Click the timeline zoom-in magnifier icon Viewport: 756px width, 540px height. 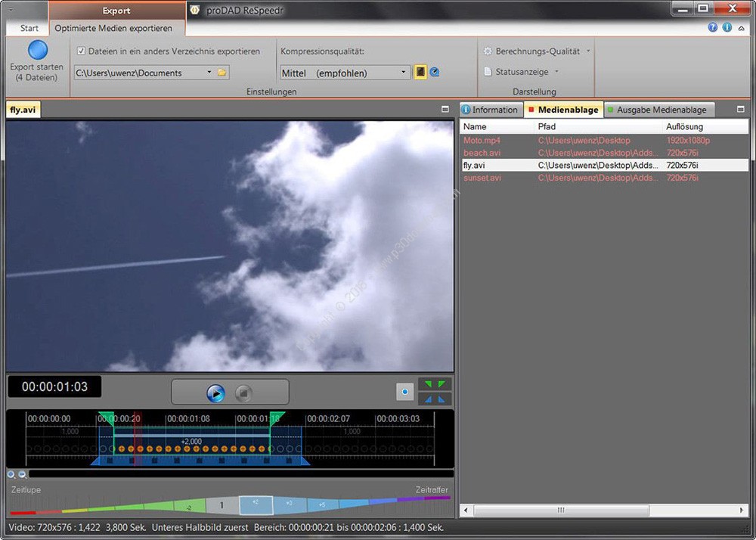[x=11, y=474]
